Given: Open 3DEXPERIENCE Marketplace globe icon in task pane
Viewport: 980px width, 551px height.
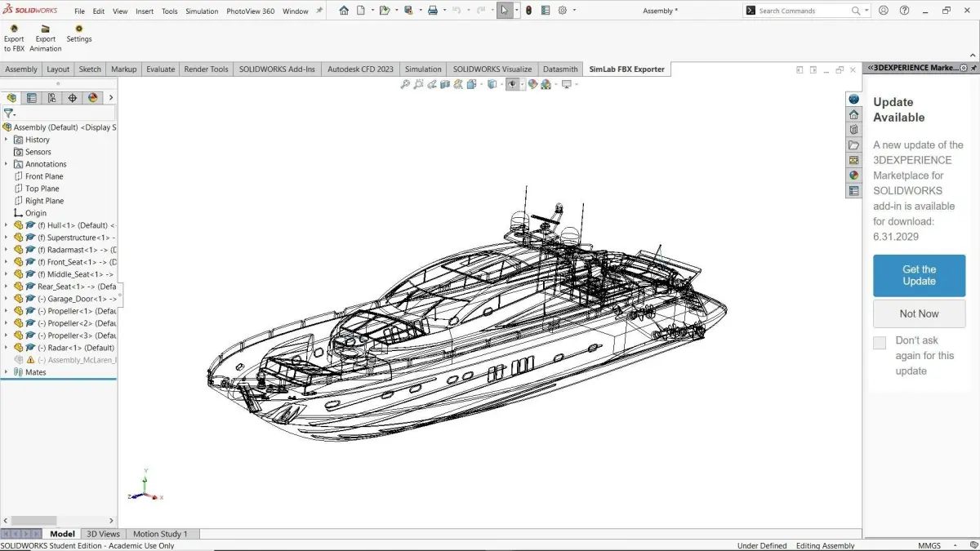Looking at the screenshot, I should click(x=853, y=99).
